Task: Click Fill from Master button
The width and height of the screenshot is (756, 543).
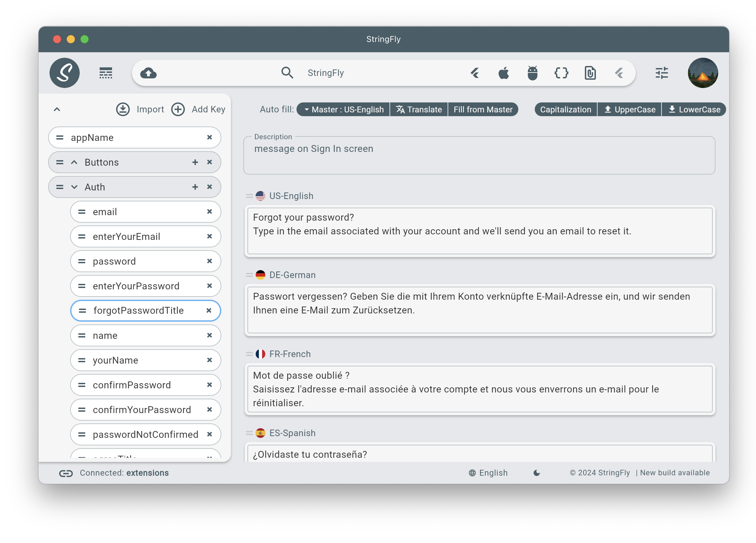Action: [x=483, y=109]
